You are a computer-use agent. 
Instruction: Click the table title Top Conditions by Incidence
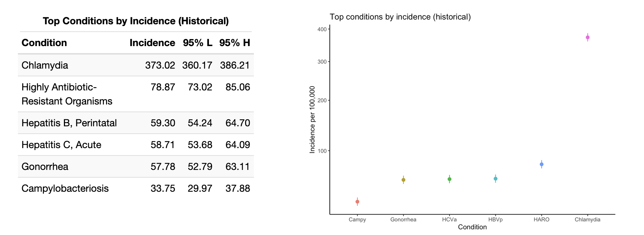(136, 21)
